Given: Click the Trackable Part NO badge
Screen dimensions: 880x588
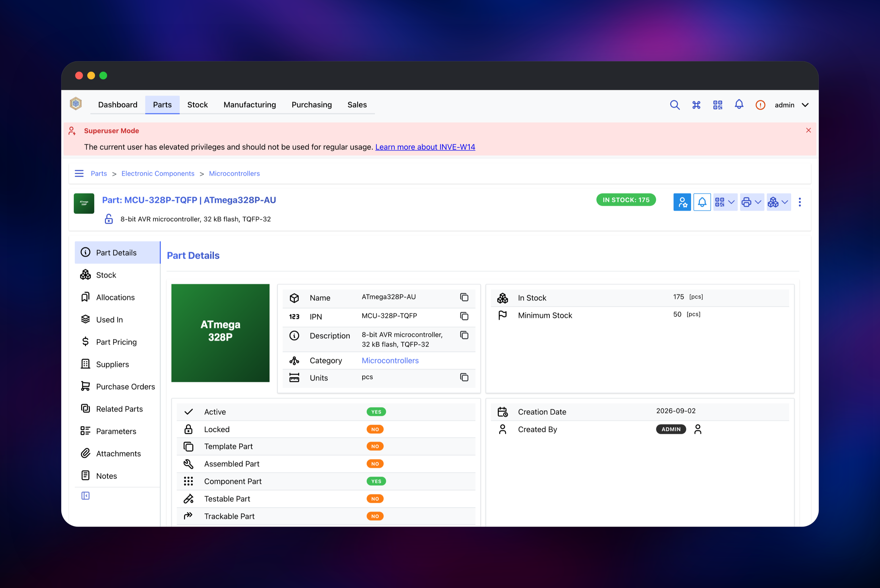Looking at the screenshot, I should pos(375,516).
